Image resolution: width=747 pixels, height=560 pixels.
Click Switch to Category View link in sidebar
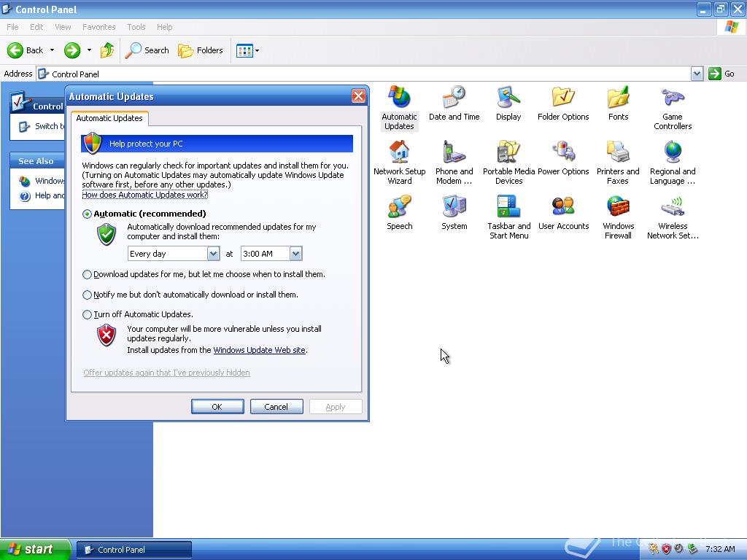[x=42, y=126]
